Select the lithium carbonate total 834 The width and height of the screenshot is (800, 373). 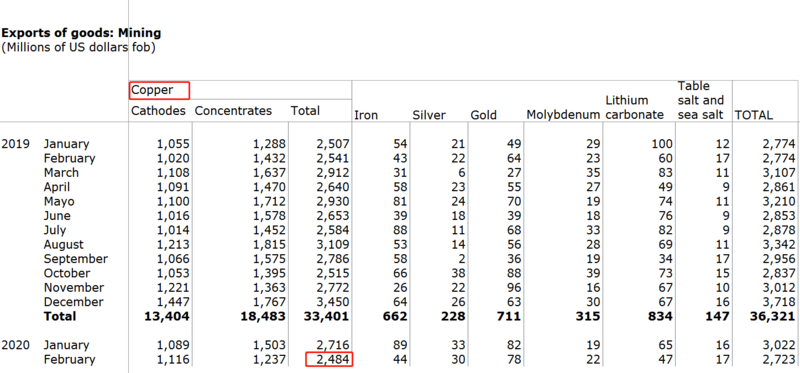[661, 316]
